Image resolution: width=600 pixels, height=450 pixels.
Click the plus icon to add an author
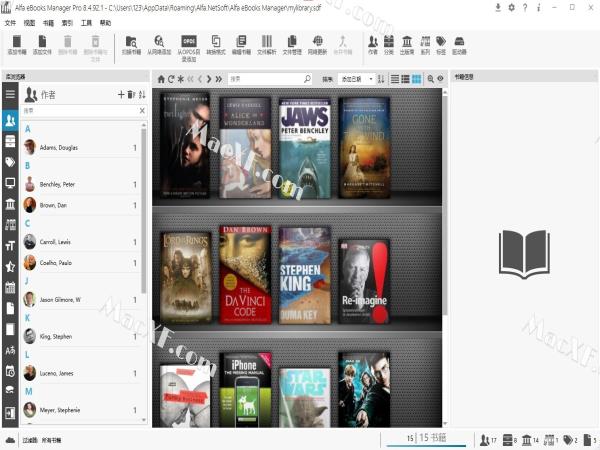pyautogui.click(x=121, y=95)
